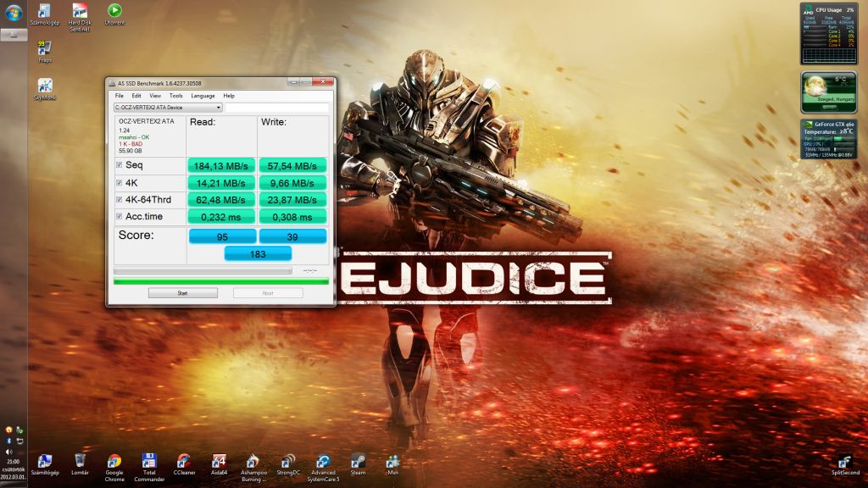Click the 'msahci - OK' driver text

click(x=134, y=137)
